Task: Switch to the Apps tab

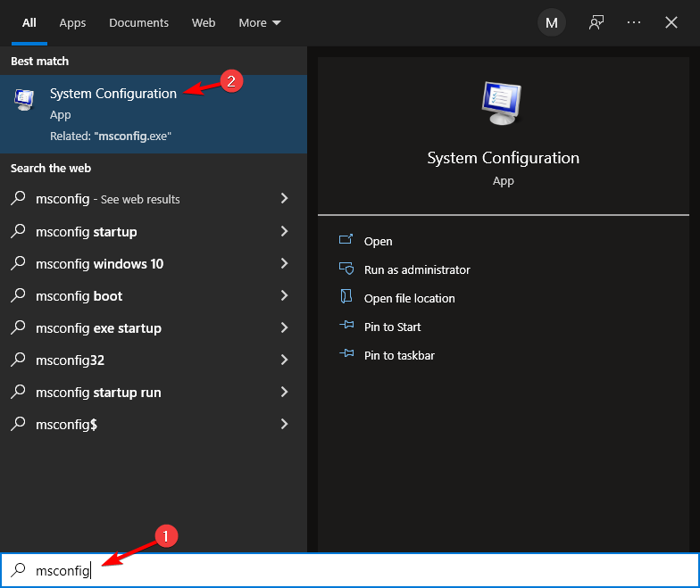Action: tap(72, 23)
